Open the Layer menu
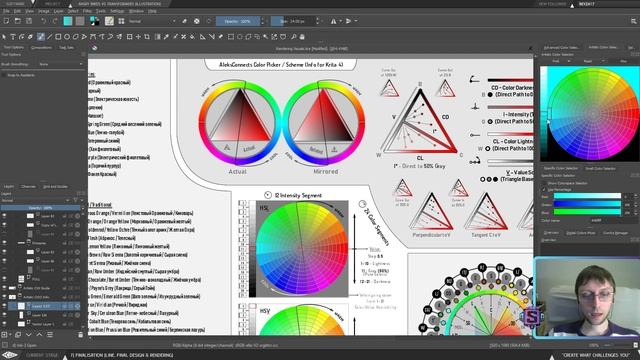Viewport: 640px width, 360px height. coord(58,11)
